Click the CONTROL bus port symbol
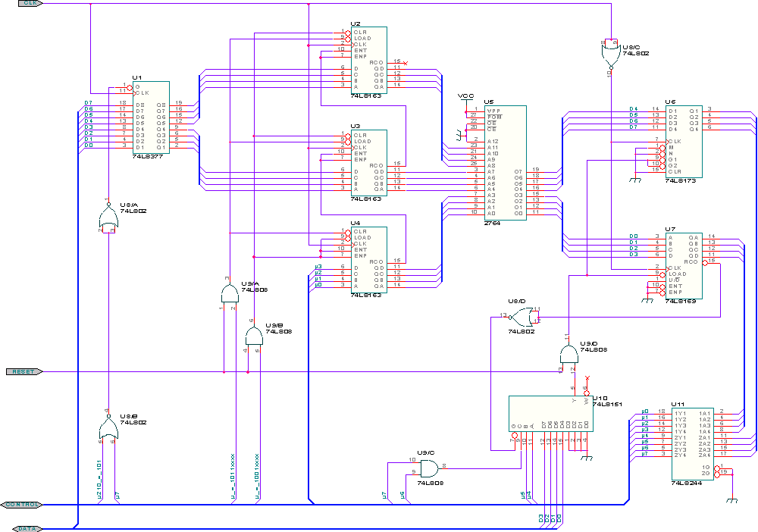Screen dimensions: 758x532 click(x=22, y=505)
